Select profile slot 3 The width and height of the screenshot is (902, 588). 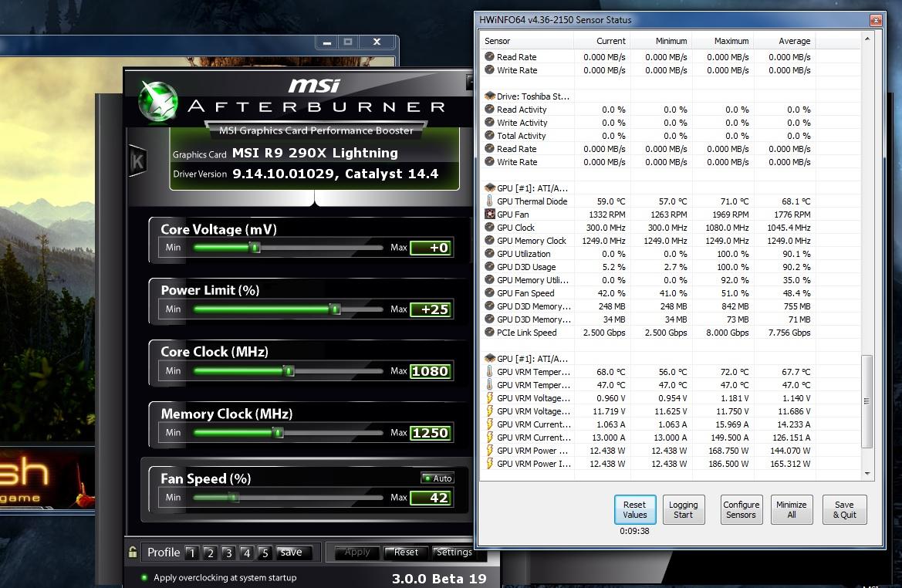pyautogui.click(x=228, y=553)
